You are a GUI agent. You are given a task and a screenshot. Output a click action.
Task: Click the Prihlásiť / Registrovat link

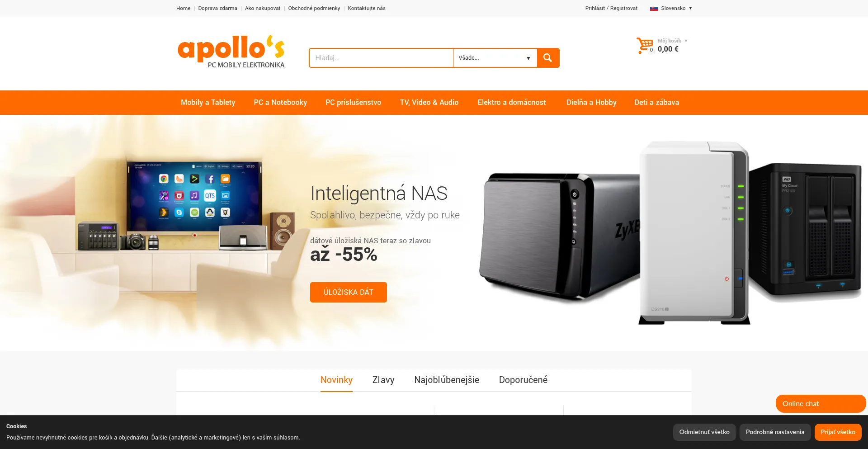(x=611, y=8)
